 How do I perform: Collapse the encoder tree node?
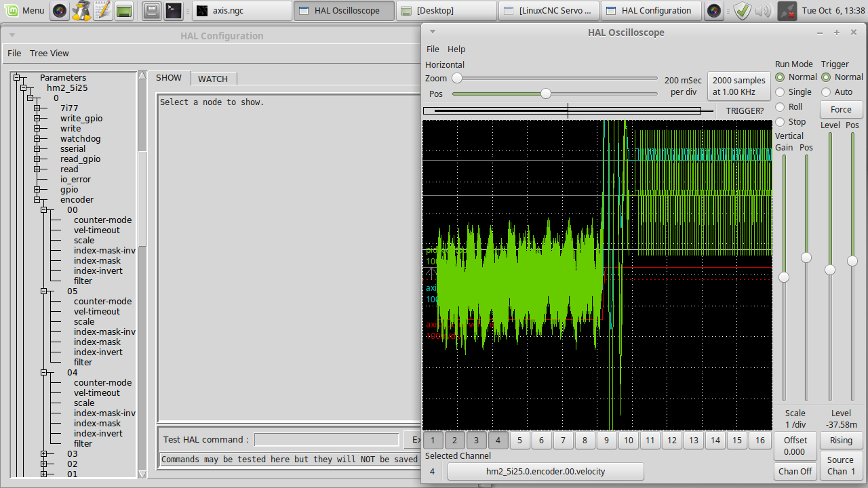(37, 199)
